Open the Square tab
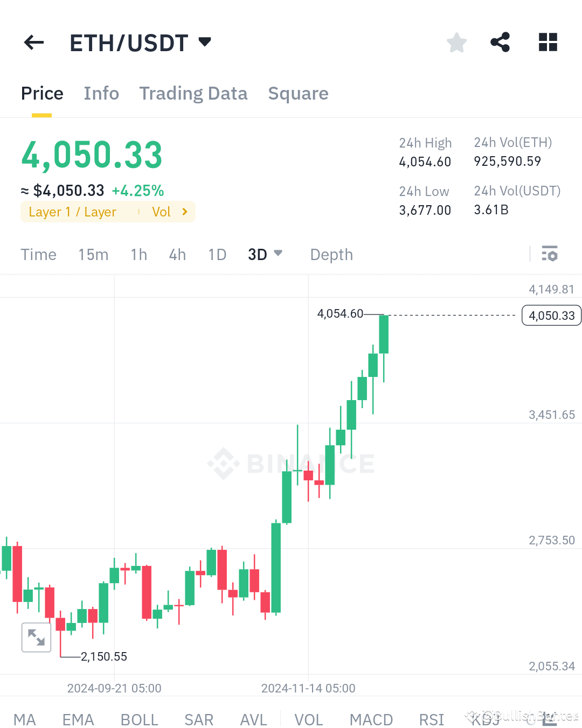Viewport: 582px width, 728px height. (298, 93)
